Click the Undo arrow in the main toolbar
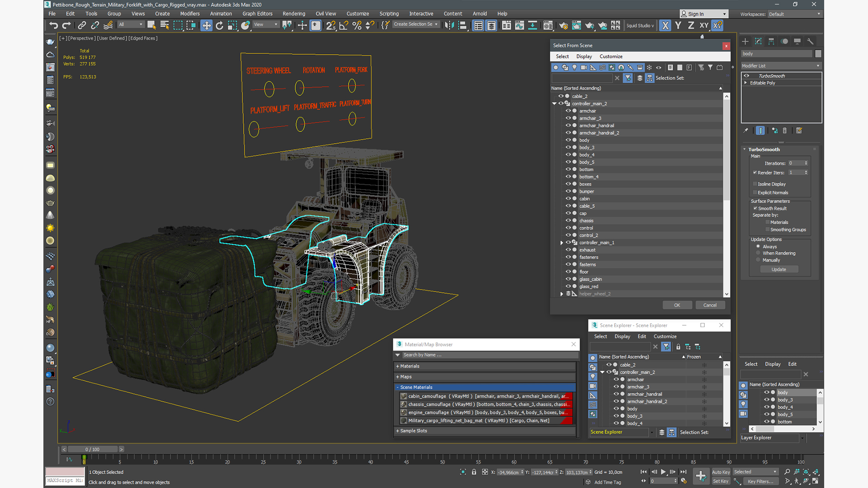 tap(53, 25)
